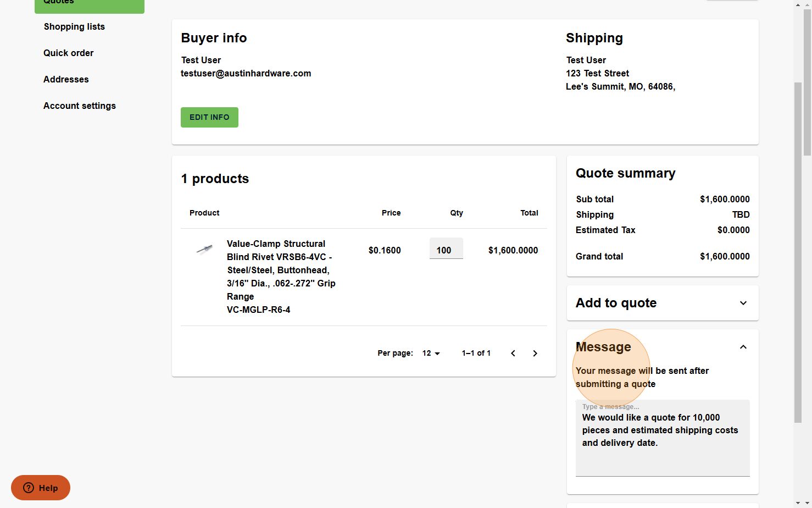The height and width of the screenshot is (508, 812).
Task: Expand the Add to quote section
Action: pos(743,303)
